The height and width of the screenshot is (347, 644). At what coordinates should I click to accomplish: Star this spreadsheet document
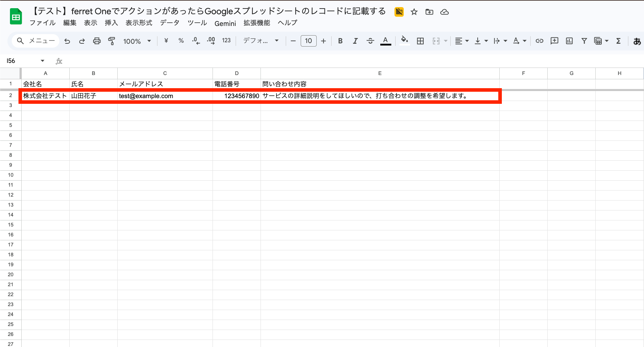click(414, 12)
